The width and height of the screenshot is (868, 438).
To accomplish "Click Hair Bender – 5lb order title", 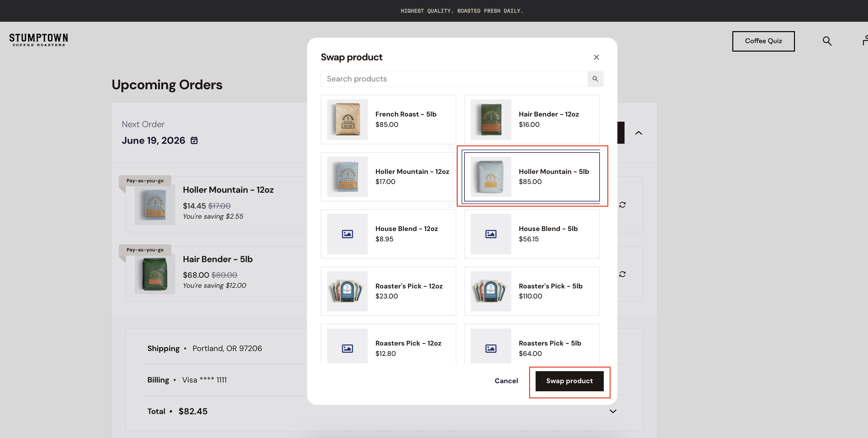I will point(218,259).
